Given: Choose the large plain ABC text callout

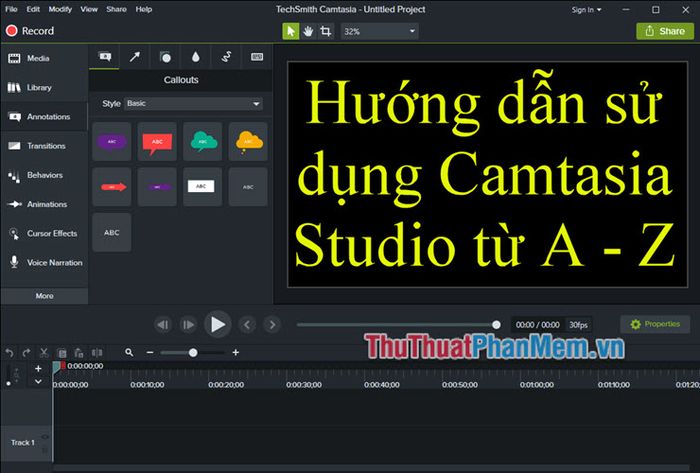Looking at the screenshot, I should (112, 232).
